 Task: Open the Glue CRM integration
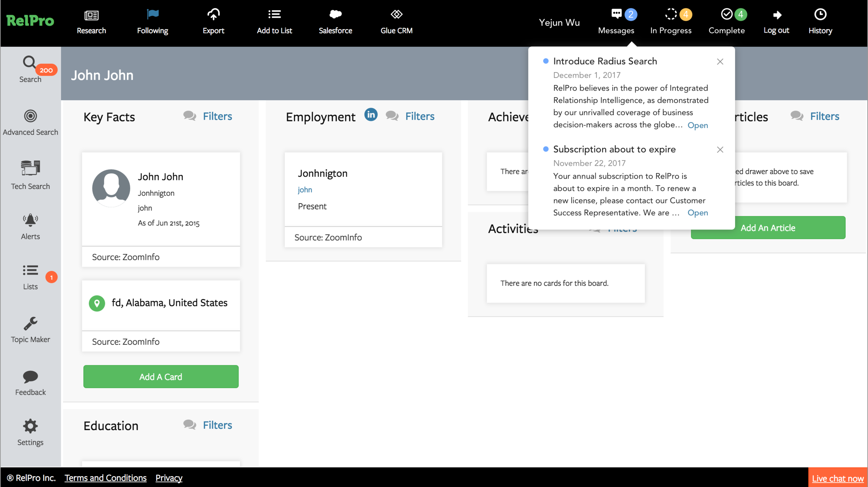click(397, 22)
